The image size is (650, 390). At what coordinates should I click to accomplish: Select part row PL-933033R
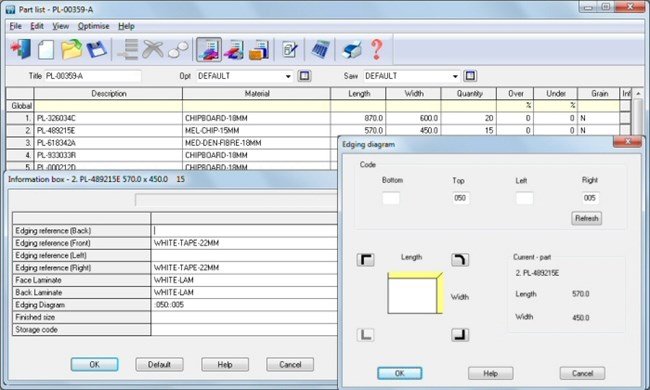[108, 155]
